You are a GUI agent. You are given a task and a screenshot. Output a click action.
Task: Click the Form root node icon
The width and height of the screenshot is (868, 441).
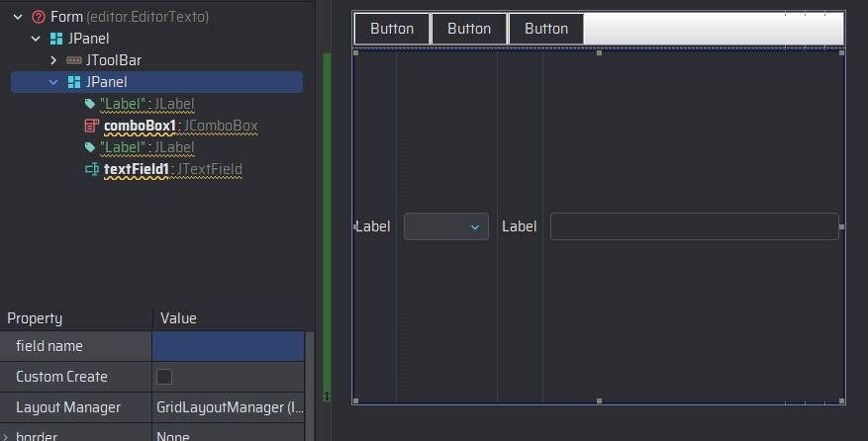coord(39,17)
